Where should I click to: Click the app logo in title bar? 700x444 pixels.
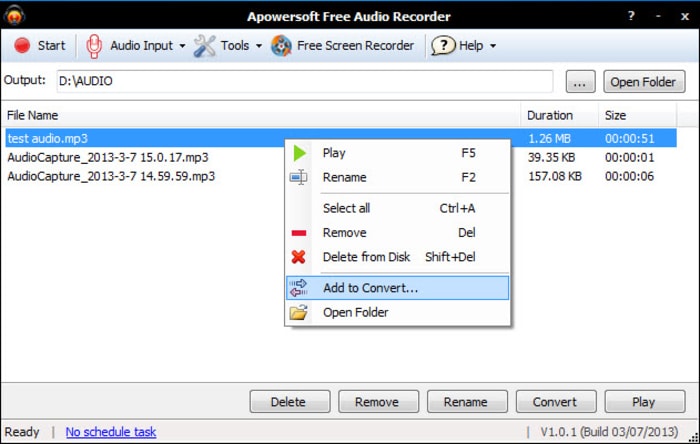(x=14, y=16)
